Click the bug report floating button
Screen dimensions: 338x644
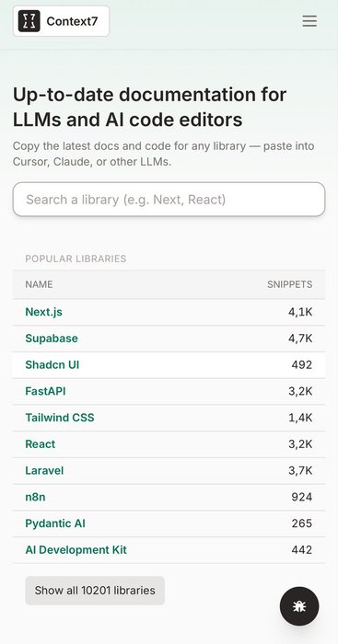pyautogui.click(x=299, y=605)
